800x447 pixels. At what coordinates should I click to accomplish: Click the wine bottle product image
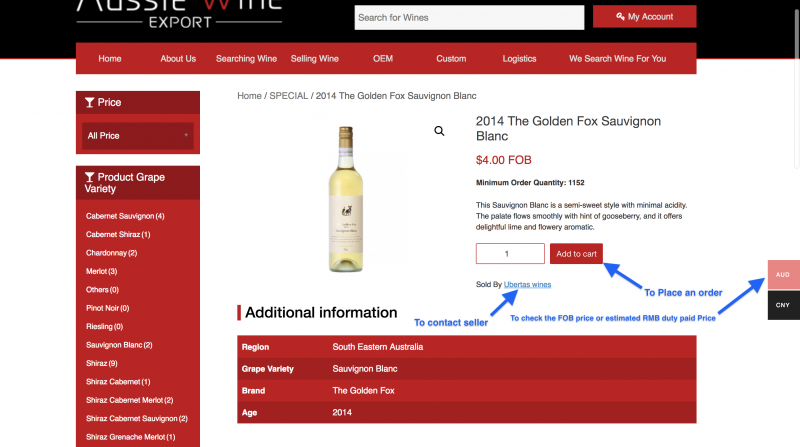(x=346, y=199)
